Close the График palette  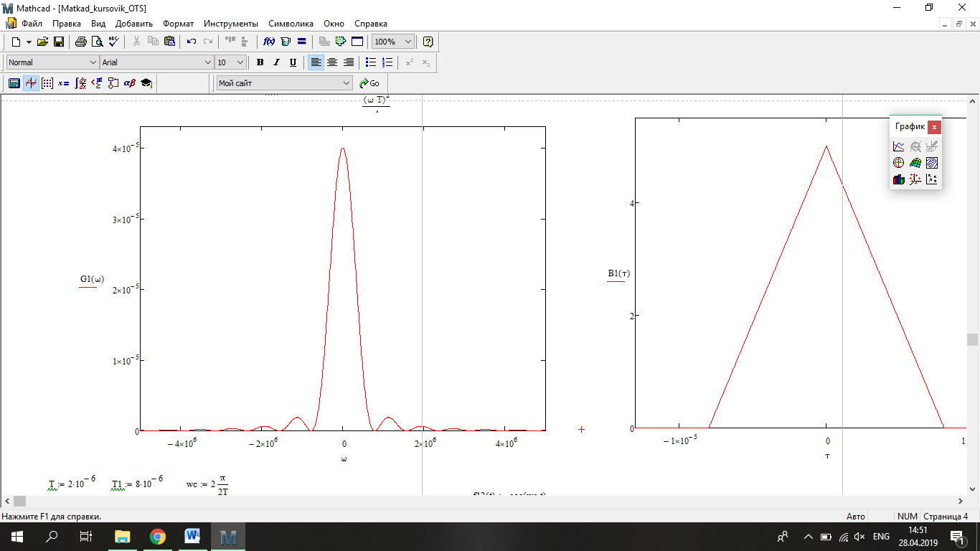click(933, 127)
